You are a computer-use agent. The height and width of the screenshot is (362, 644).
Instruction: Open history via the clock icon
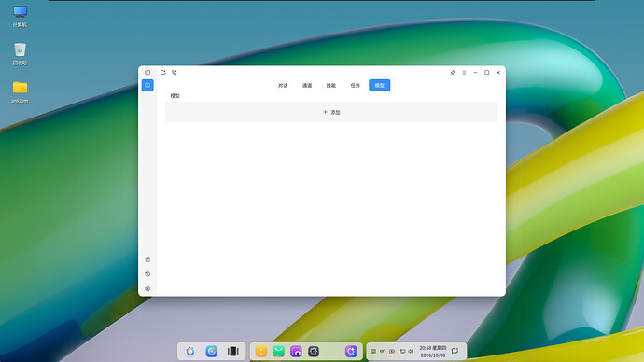(147, 274)
